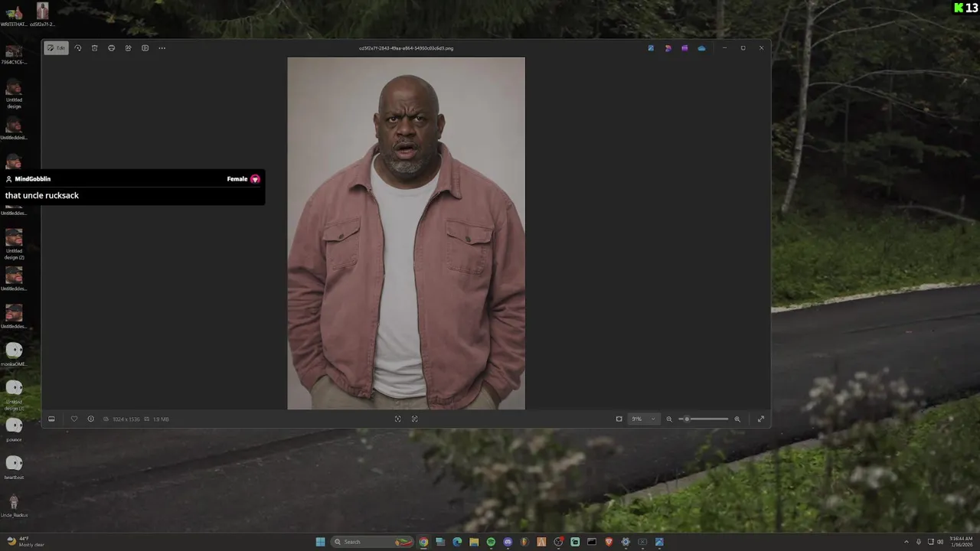
Task: Open the weather widget showing Mostly clear
Action: pos(26,542)
